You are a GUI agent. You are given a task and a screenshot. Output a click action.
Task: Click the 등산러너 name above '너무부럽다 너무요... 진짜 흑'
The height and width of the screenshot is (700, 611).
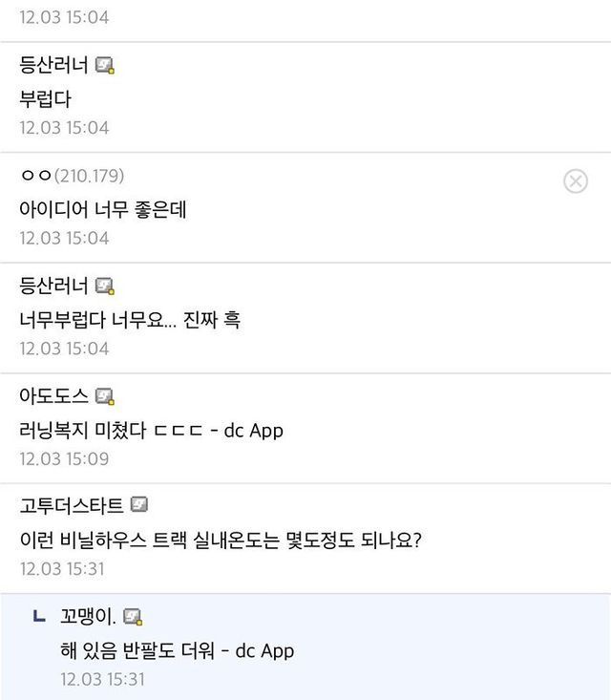coord(53,286)
